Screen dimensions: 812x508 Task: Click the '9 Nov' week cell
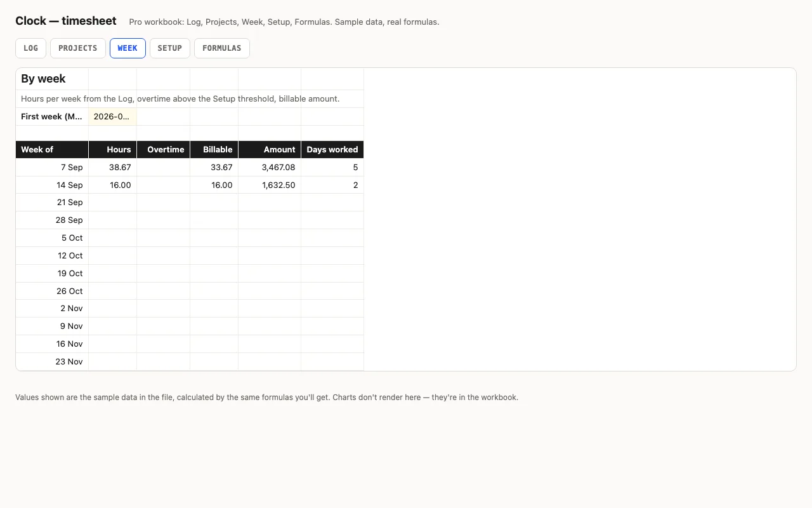tap(52, 326)
